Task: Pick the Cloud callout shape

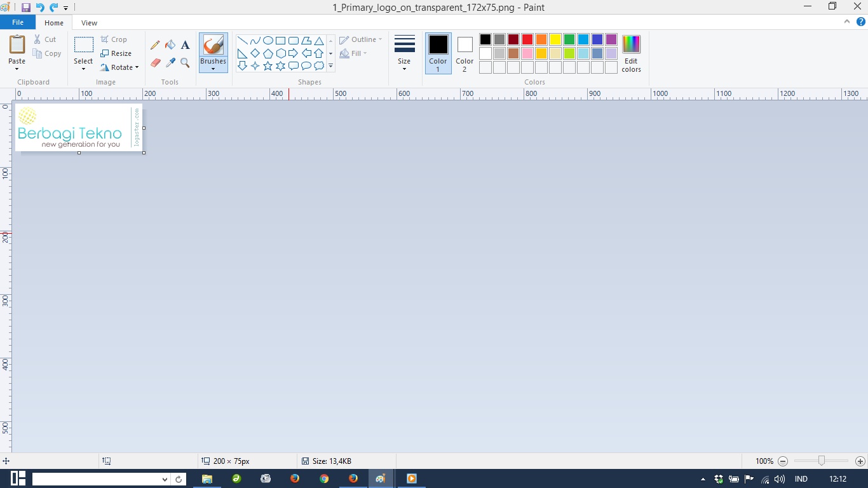Action: click(x=318, y=66)
